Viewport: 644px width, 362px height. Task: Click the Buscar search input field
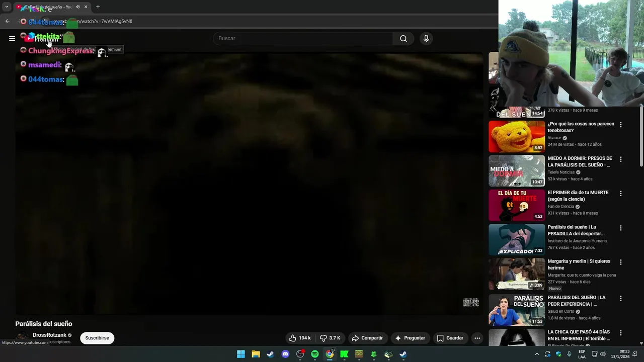coord(303,38)
